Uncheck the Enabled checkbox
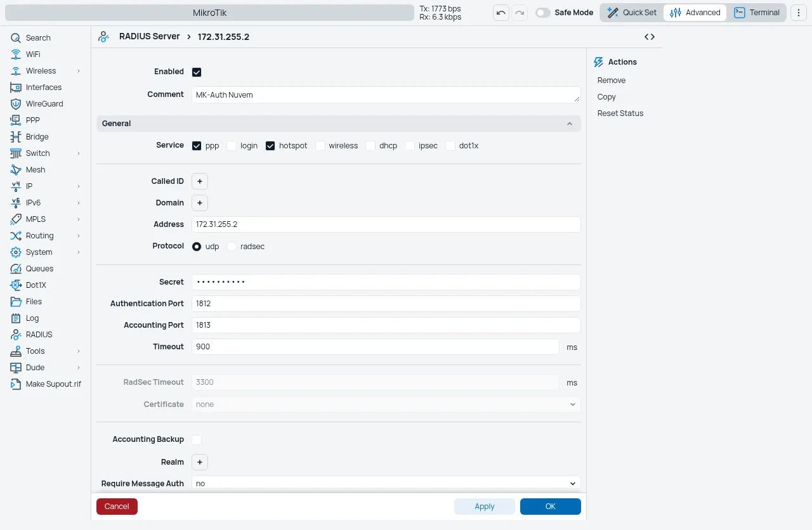 (x=197, y=72)
